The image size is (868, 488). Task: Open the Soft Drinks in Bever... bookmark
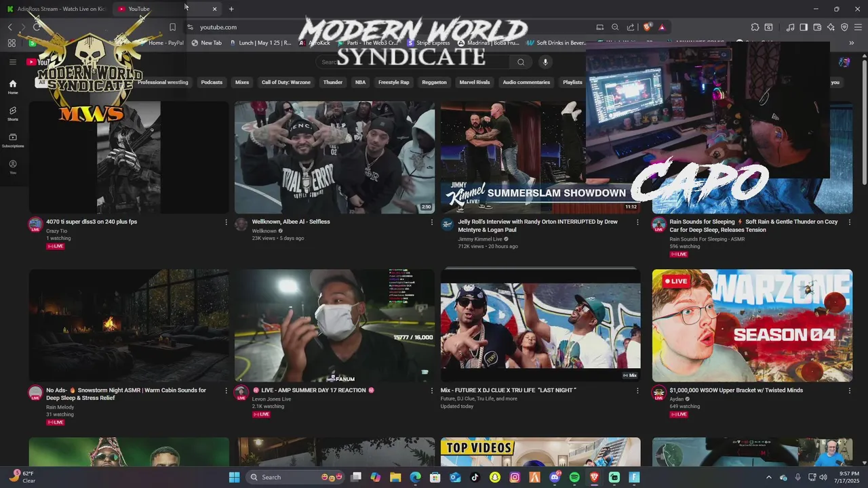click(x=556, y=43)
